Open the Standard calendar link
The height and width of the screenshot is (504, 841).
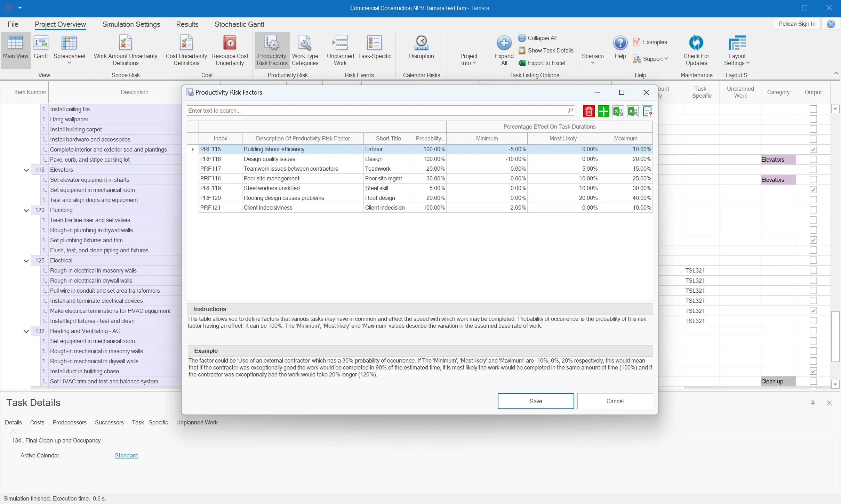126,455
